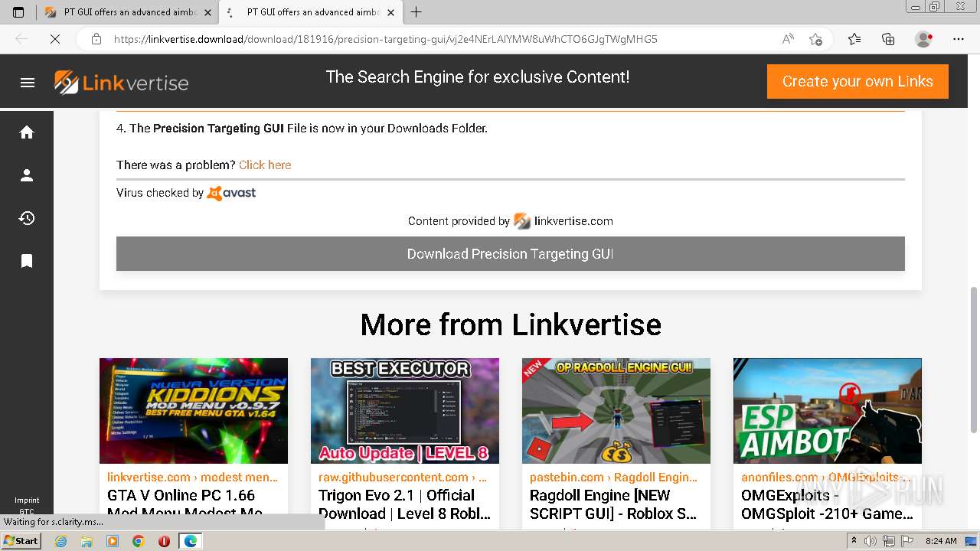This screenshot has height=551, width=980.
Task: Open the ESP Aimbot thumbnail
Action: point(828,411)
